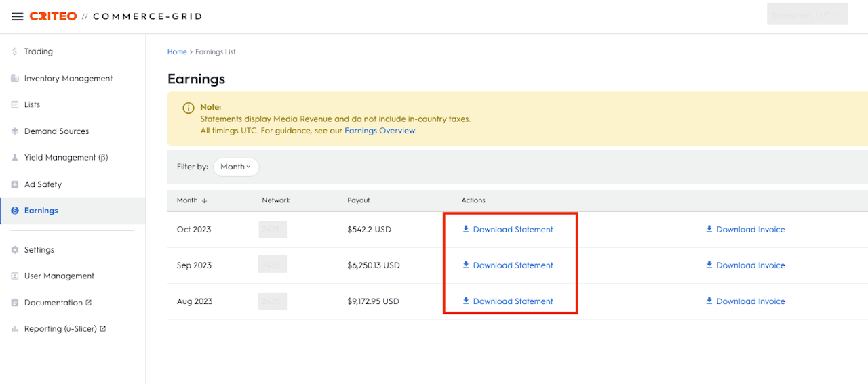Open the hamburger navigation menu
This screenshot has width=868, height=384.
pyautogui.click(x=18, y=16)
